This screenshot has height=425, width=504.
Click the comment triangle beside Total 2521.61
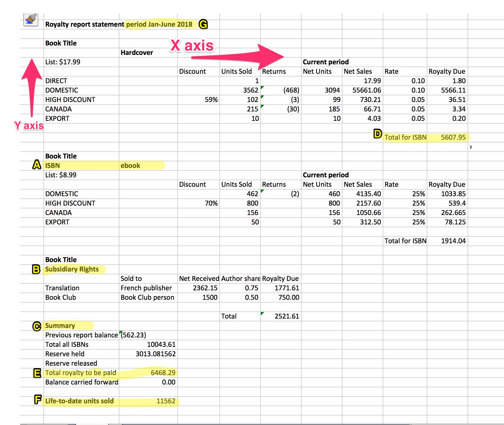point(263,314)
